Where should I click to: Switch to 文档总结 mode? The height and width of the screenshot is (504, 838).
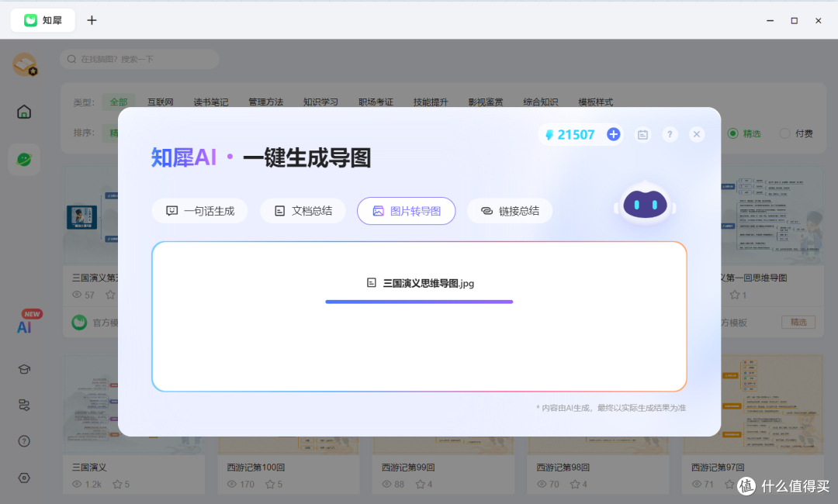coord(303,211)
